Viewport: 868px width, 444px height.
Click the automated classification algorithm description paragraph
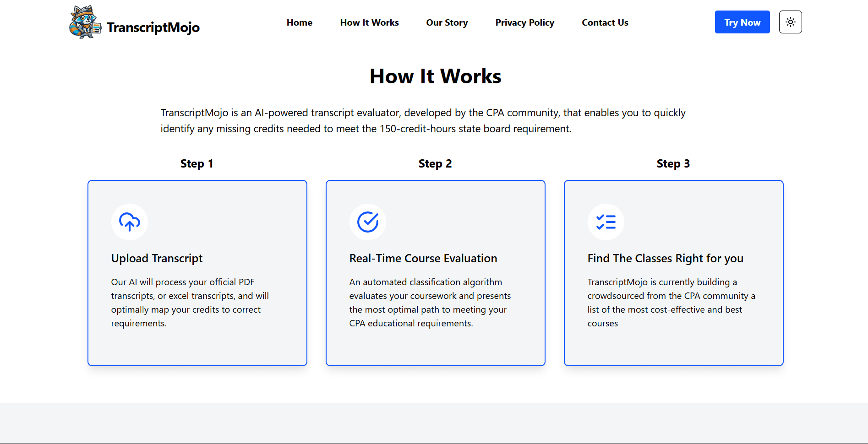tap(430, 303)
